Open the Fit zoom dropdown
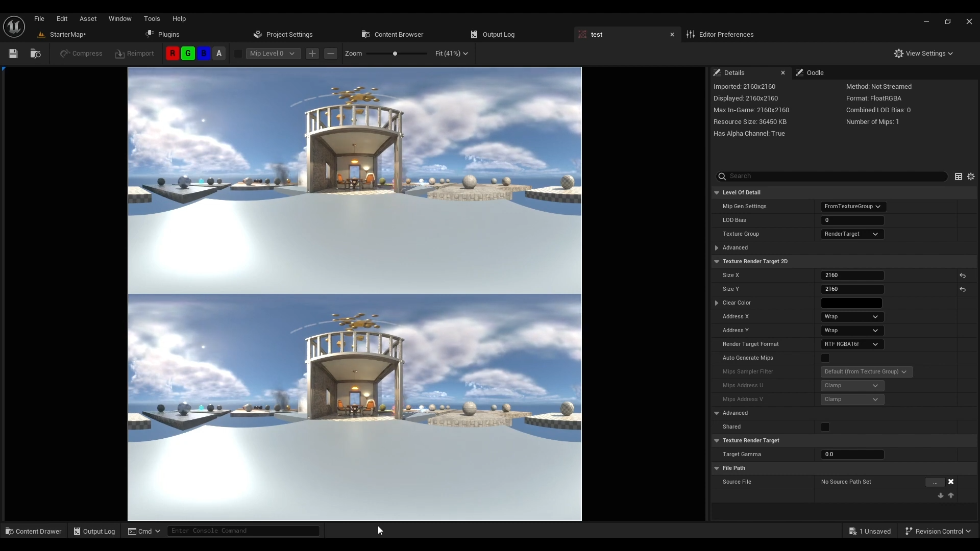The width and height of the screenshot is (980, 551). click(451, 54)
